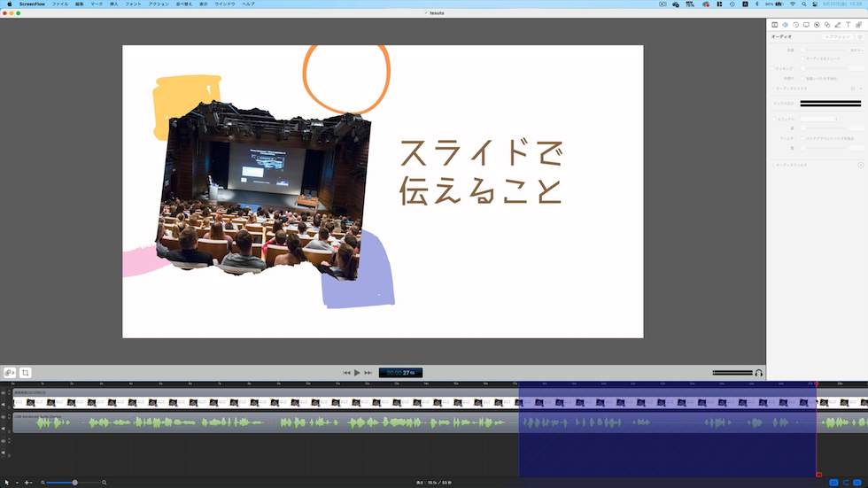Open the Touch Callout inspector tab
This screenshot has height=488, width=868.
[827, 25]
